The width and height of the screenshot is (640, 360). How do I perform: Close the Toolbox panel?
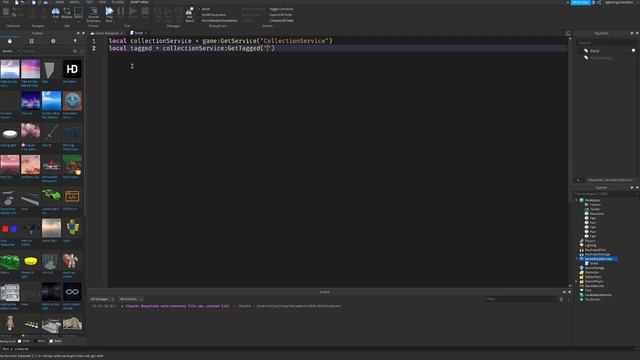click(x=83, y=33)
